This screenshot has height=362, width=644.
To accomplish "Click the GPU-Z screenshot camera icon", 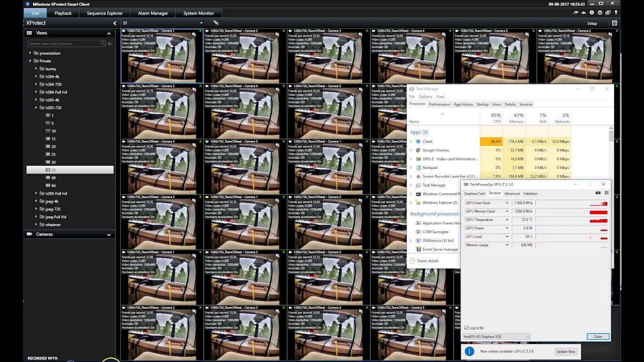I will click(598, 193).
